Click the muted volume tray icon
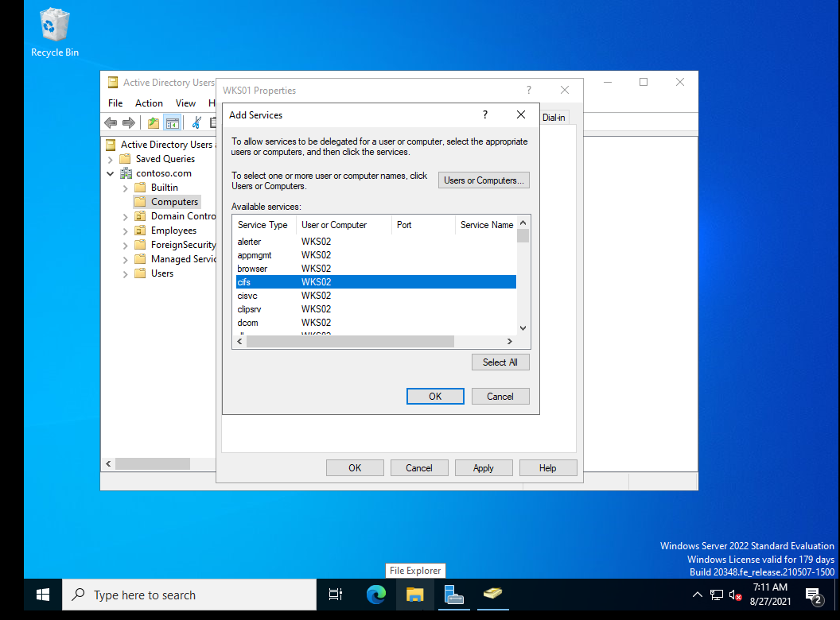 (735, 595)
